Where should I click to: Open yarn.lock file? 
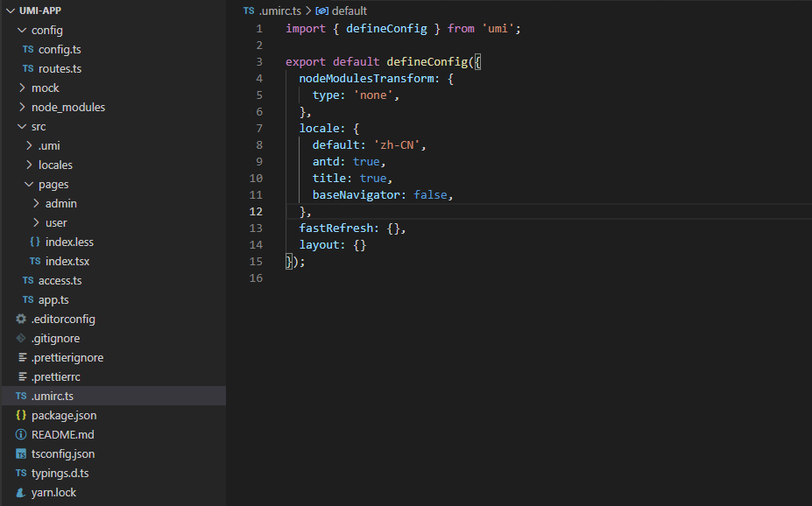53,493
